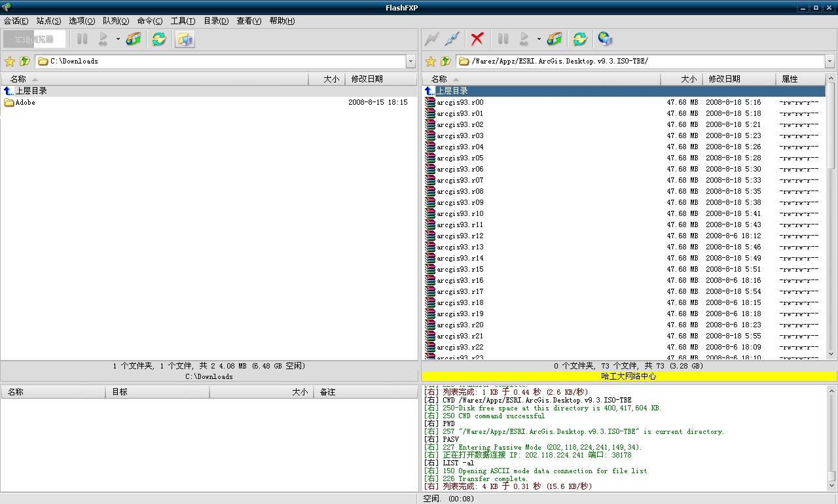
Task: Refresh the remote directory listing
Action: click(580, 39)
